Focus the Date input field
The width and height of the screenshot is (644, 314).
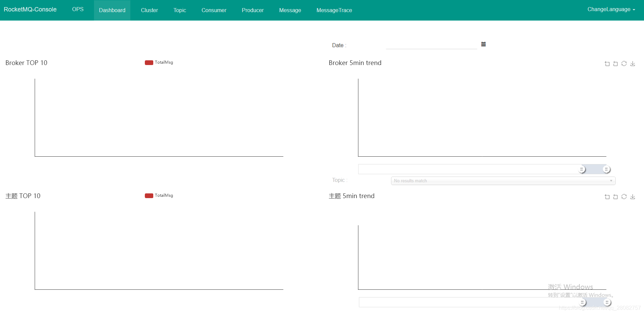tap(431, 45)
